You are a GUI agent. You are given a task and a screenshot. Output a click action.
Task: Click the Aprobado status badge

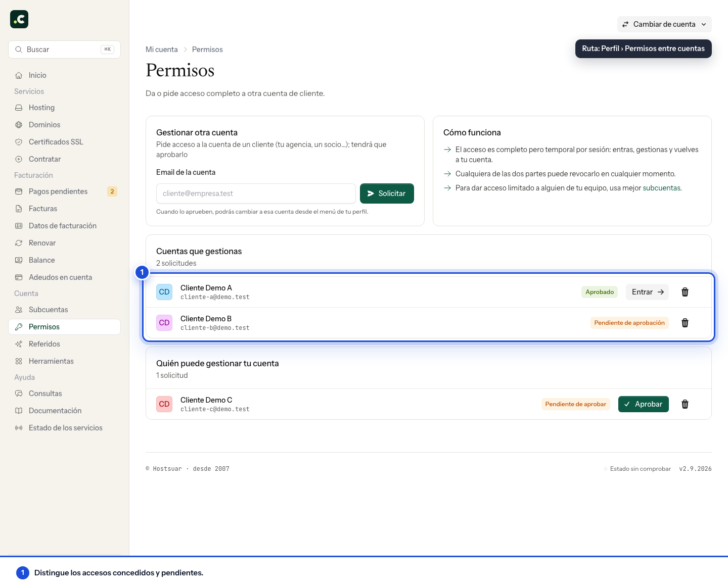(600, 292)
